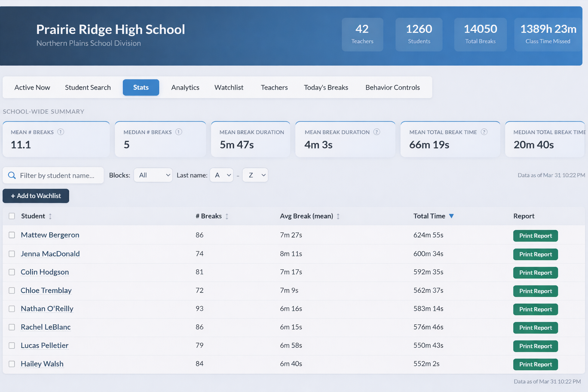The image size is (588, 392).
Task: Open the Today's Breaks tab
Action: tap(326, 87)
